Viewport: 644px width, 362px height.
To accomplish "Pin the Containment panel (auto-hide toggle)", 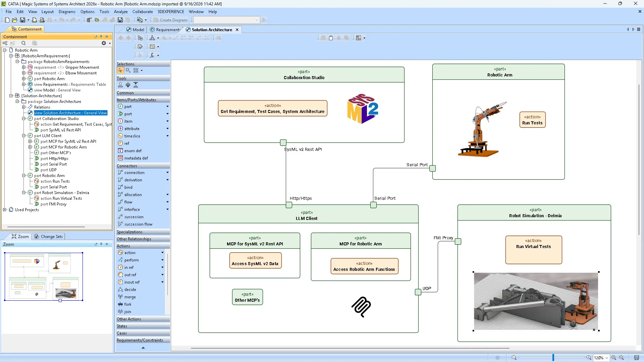I will tap(101, 37).
